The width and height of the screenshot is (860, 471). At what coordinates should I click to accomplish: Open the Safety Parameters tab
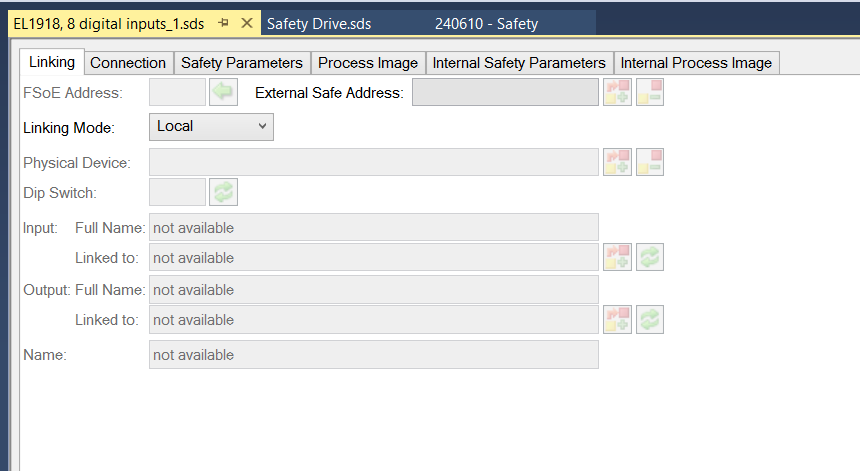[241, 63]
